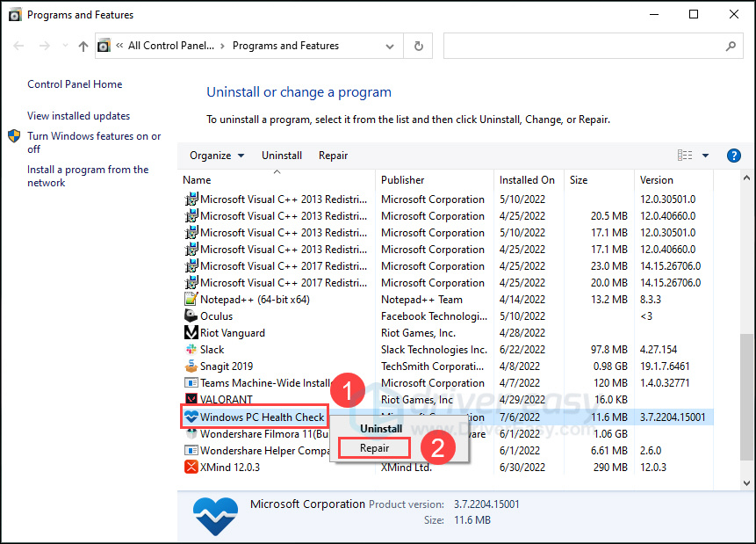This screenshot has height=544, width=756.
Task: Click Uninstall in the toolbar
Action: (282, 156)
